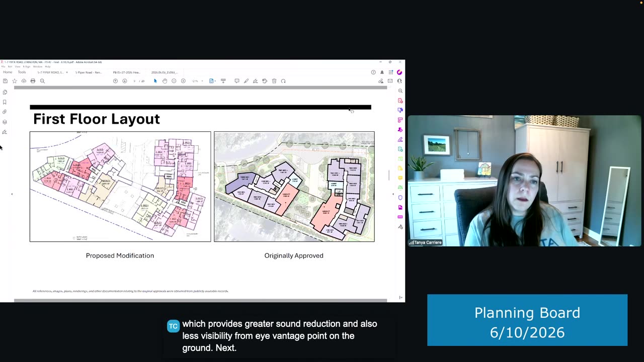Open the Layers panel
644x362 pixels.
5,122
